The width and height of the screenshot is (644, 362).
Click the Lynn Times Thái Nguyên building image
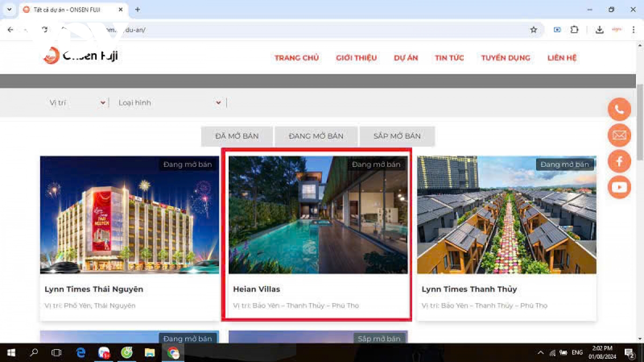(129, 215)
